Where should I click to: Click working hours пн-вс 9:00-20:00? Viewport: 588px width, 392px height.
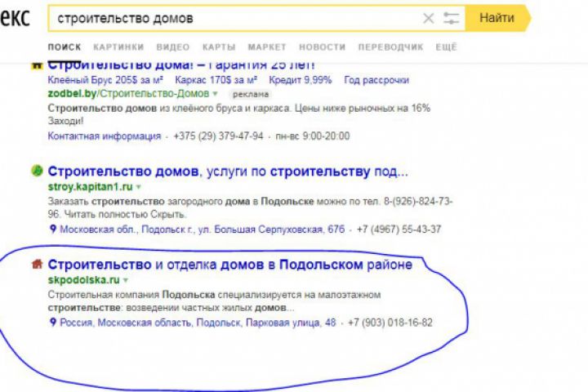(x=313, y=136)
